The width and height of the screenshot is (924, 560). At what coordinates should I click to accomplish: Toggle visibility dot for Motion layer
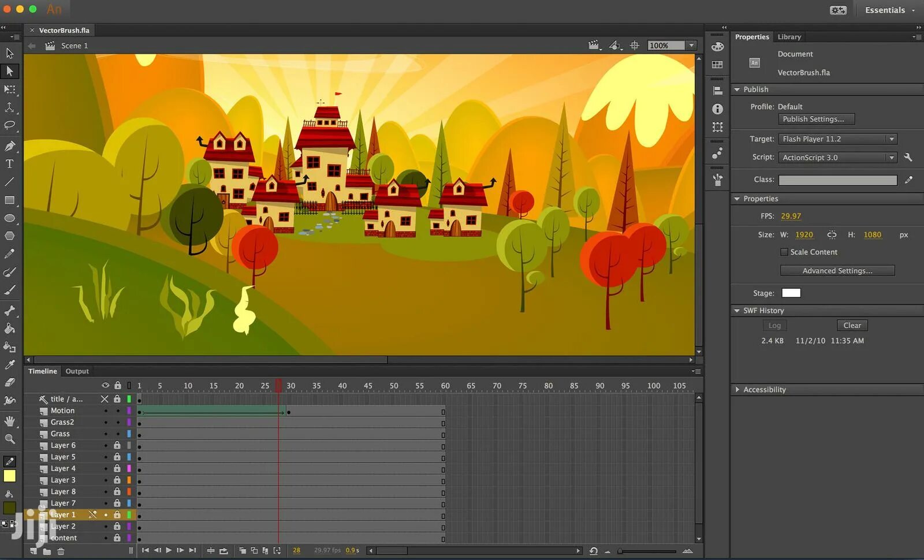click(x=106, y=411)
